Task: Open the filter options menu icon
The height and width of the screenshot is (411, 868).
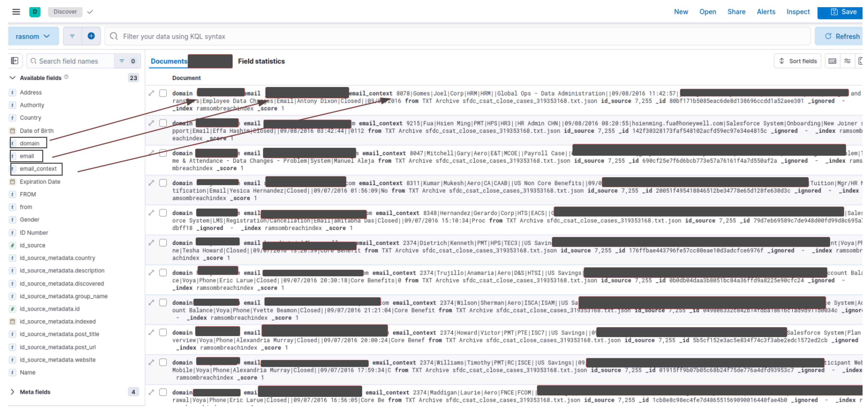Action: point(72,36)
